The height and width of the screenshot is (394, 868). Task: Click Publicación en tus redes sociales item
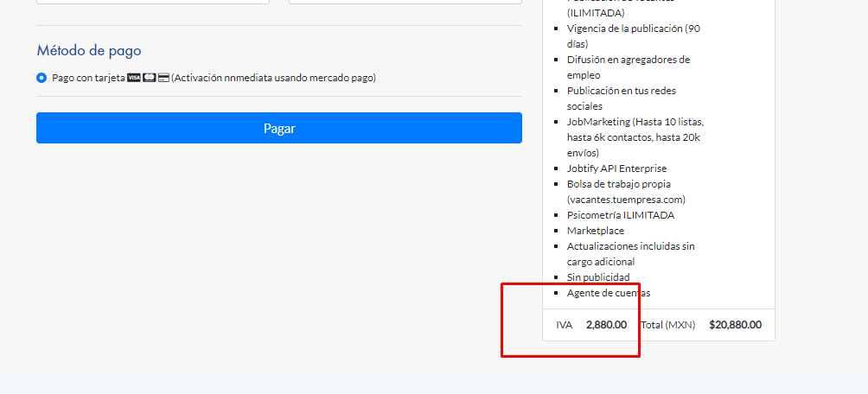(621, 98)
